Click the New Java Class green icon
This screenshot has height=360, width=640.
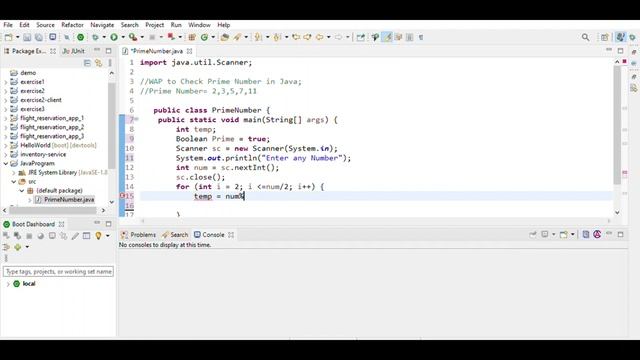pyautogui.click(x=204, y=37)
